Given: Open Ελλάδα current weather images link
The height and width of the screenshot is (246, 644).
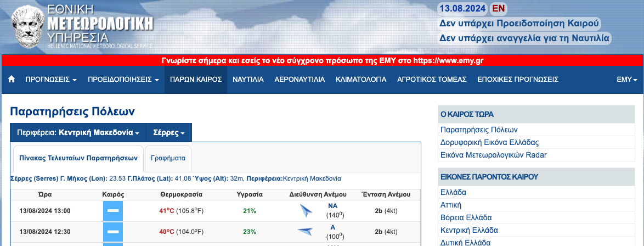Looking at the screenshot, I should click(453, 192).
